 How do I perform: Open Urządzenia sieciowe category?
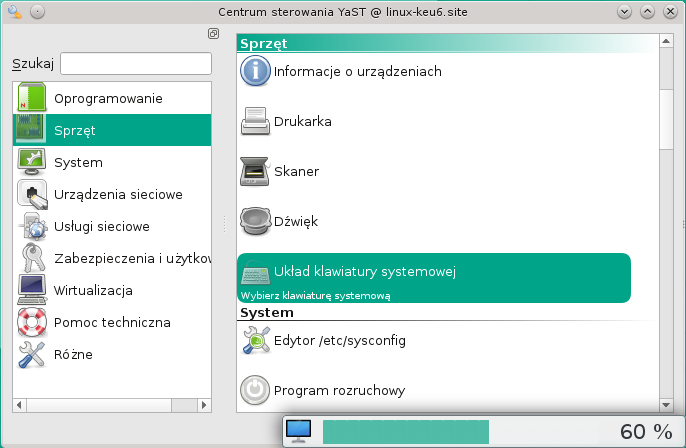click(x=118, y=194)
